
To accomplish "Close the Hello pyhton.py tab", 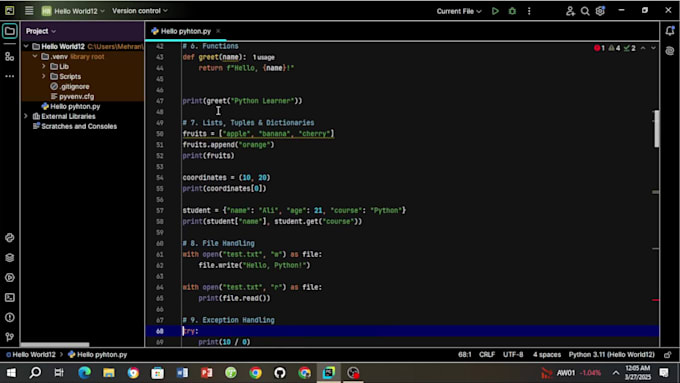I will (218, 31).
